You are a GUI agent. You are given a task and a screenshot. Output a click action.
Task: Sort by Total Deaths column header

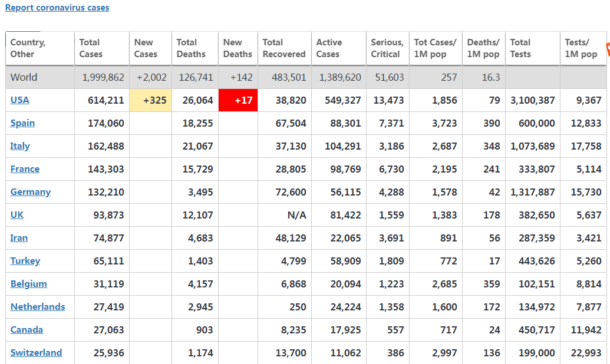point(195,48)
